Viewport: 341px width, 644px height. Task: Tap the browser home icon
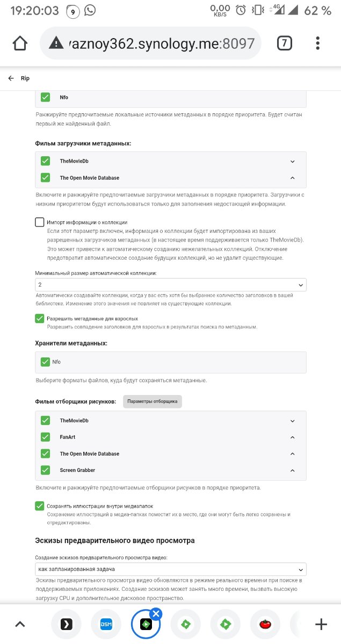(20, 43)
